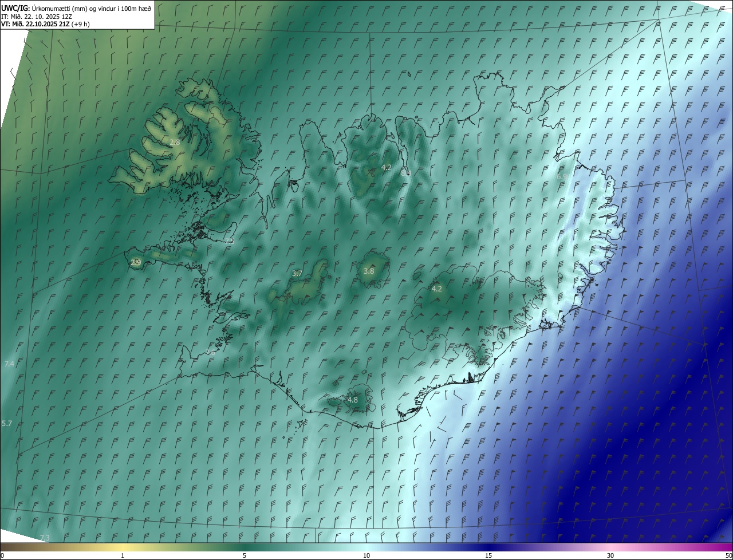Click the color scale tick label 15
Image resolution: width=733 pixels, height=560 pixels.
488,555
